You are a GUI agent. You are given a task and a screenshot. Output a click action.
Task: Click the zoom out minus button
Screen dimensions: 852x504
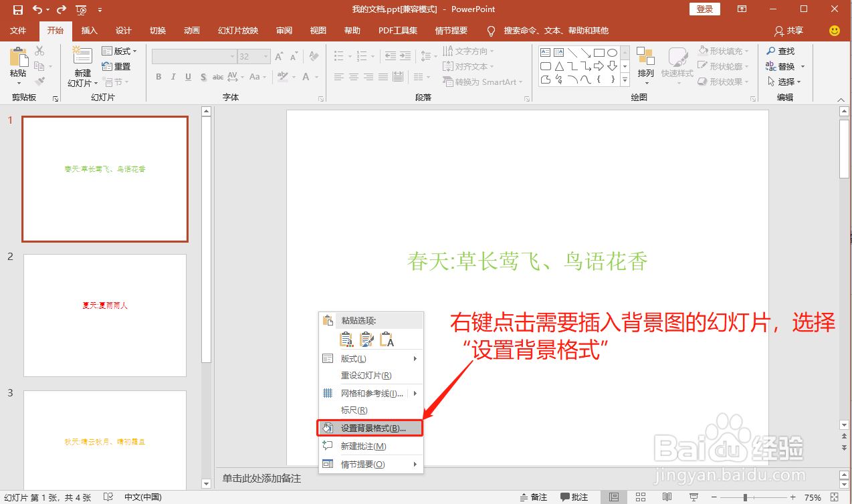714,497
